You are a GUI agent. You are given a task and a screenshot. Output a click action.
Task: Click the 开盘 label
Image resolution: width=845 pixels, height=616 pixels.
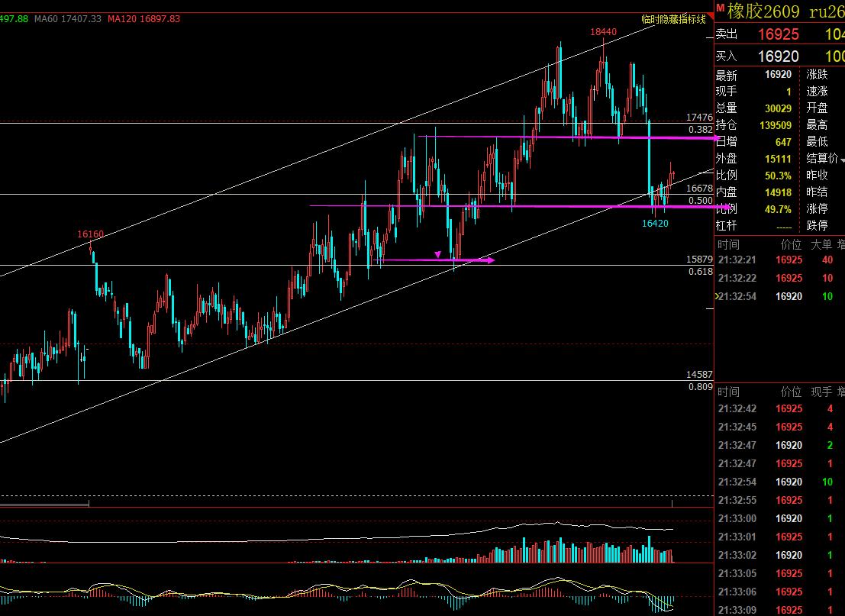[817, 108]
